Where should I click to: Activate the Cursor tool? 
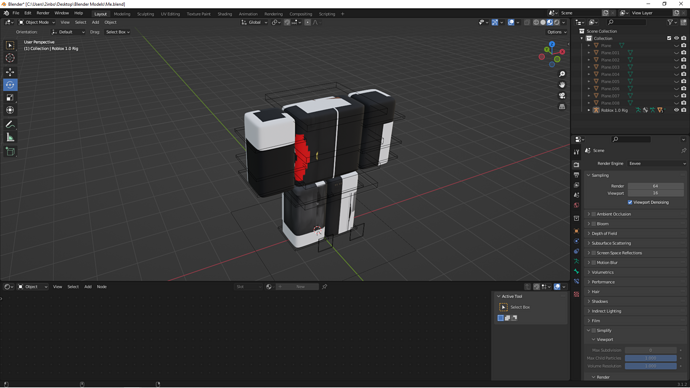point(10,58)
